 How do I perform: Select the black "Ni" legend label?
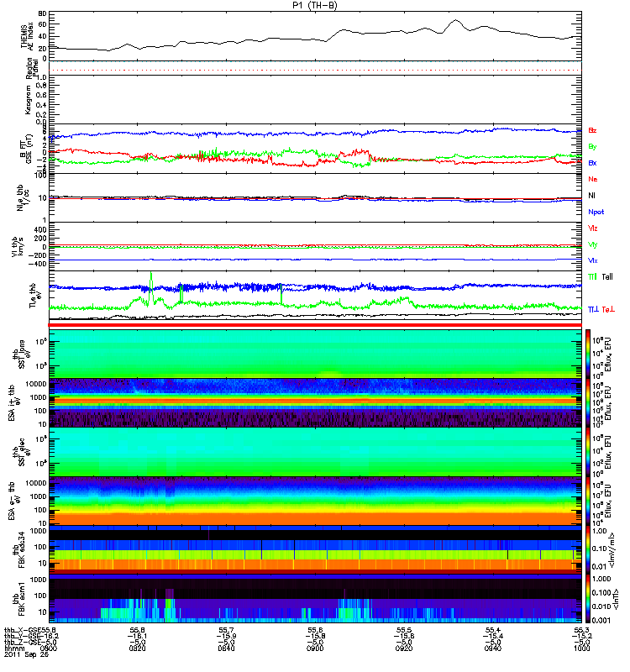point(592,196)
